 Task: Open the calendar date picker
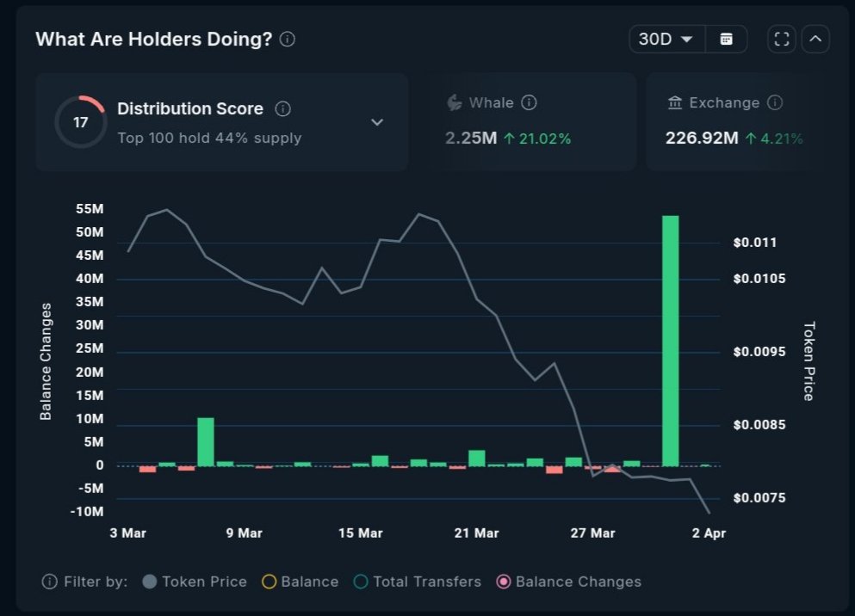727,40
